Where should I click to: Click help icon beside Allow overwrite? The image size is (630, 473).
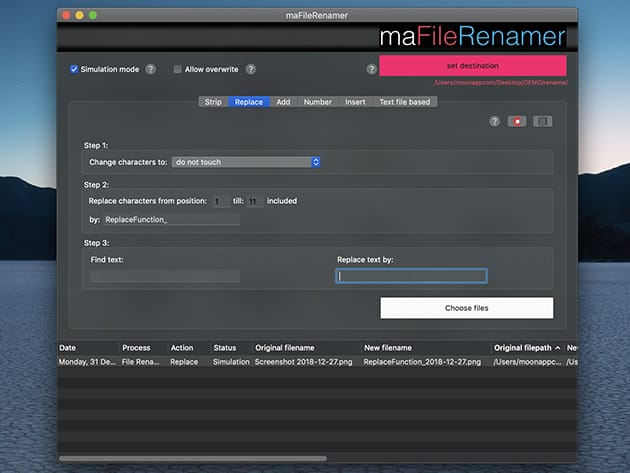(251, 70)
